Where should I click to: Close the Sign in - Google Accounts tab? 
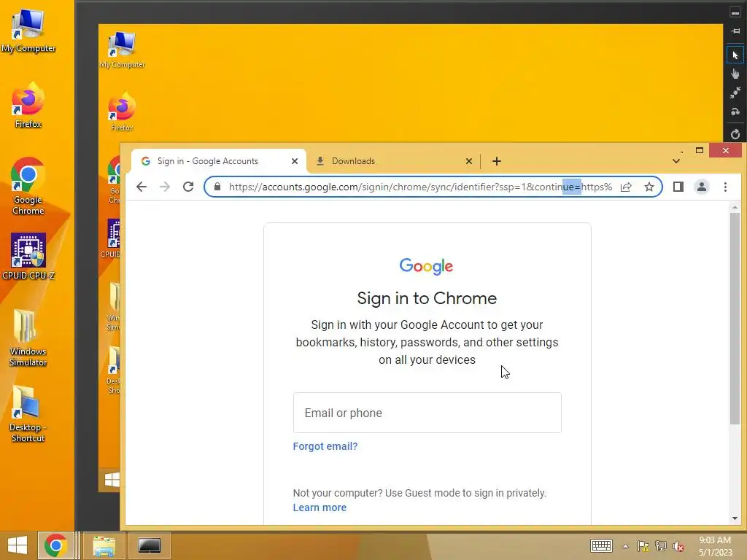[295, 161]
